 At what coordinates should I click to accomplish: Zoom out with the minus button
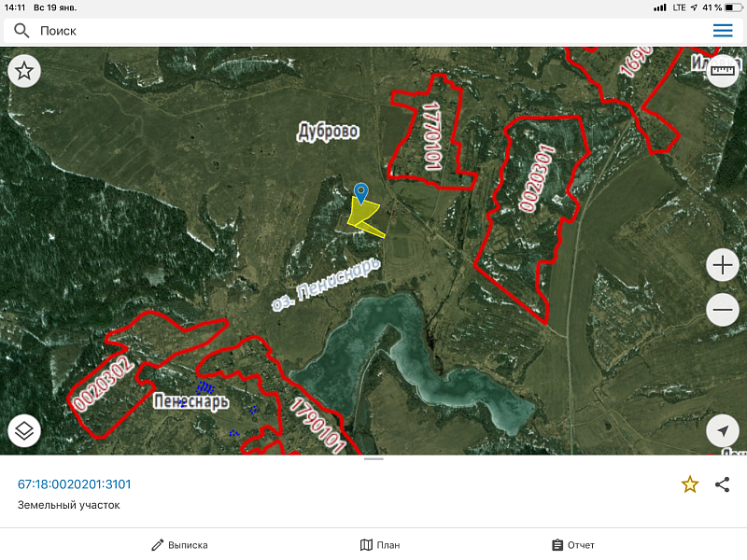coord(723,310)
